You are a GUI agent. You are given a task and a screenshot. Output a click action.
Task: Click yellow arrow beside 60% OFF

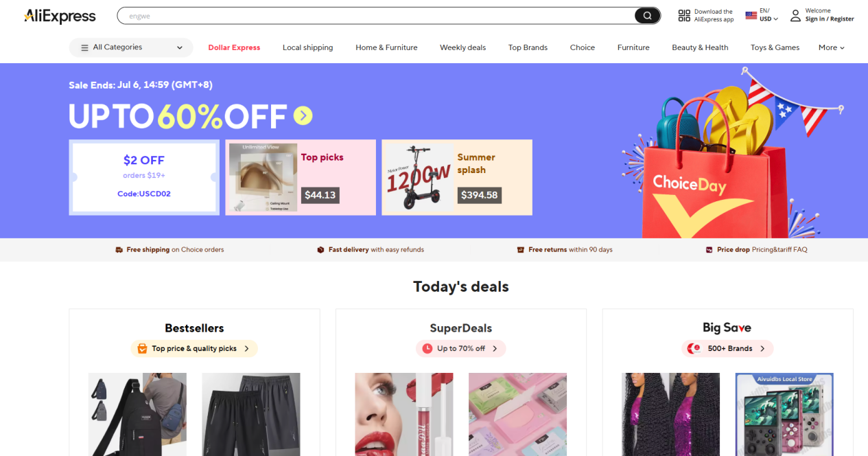pos(303,115)
